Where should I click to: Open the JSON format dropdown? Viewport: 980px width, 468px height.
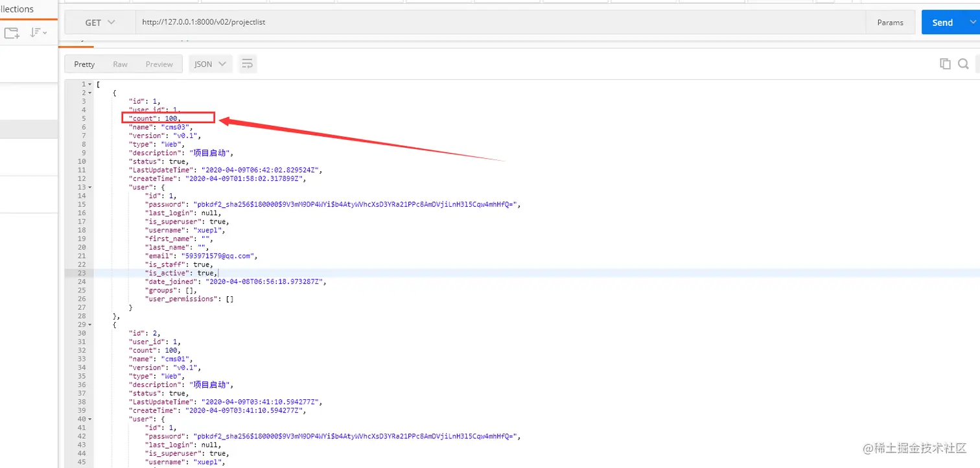210,64
